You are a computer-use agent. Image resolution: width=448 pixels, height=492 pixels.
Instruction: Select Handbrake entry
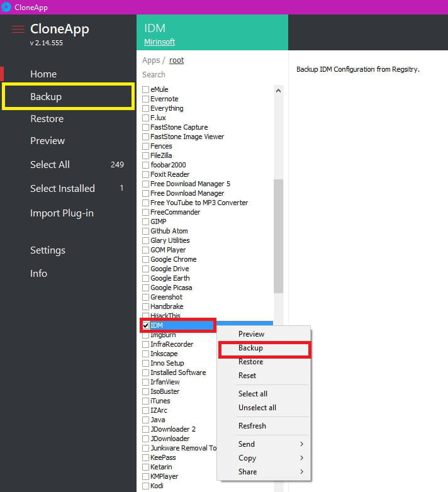[167, 306]
